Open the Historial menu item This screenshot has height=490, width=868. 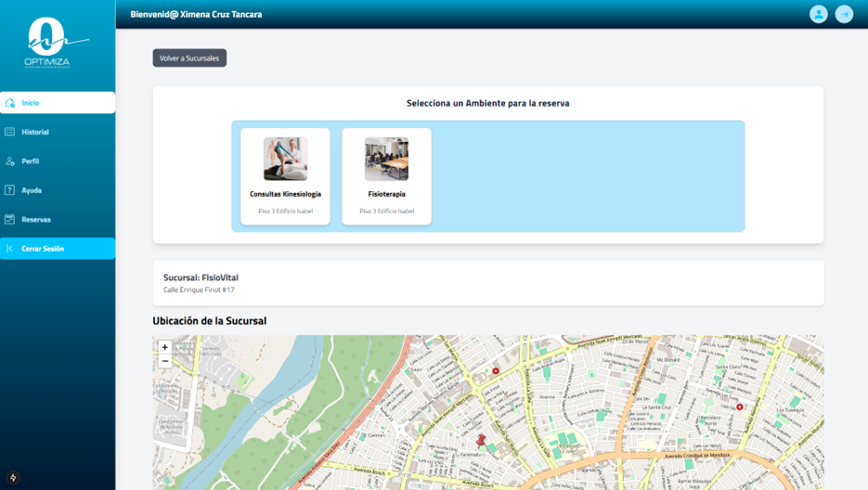(35, 132)
